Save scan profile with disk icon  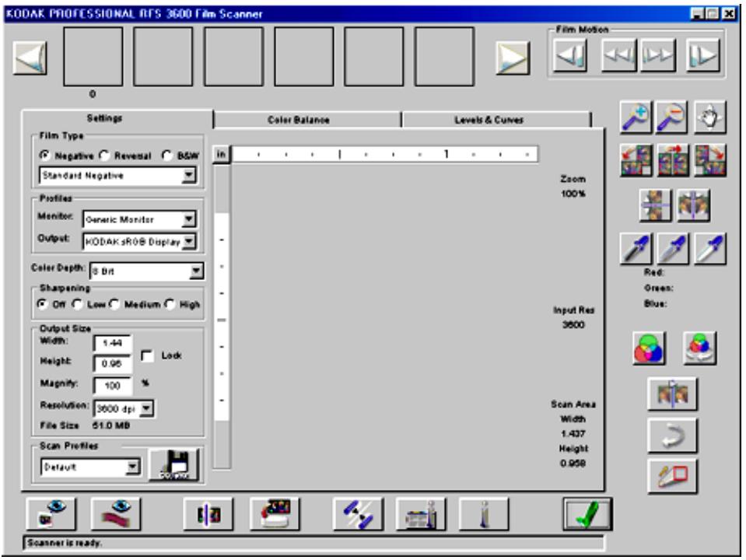[x=173, y=465]
